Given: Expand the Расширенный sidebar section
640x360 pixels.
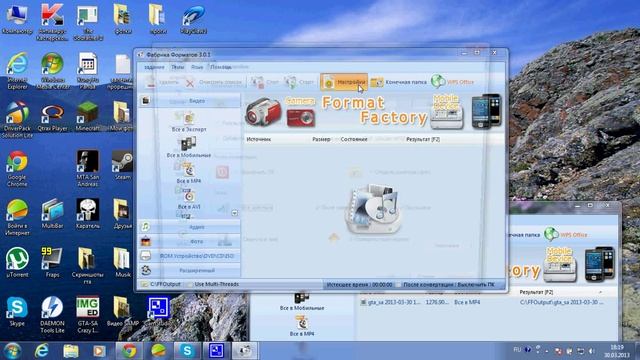Looking at the screenshot, I should coord(189,271).
